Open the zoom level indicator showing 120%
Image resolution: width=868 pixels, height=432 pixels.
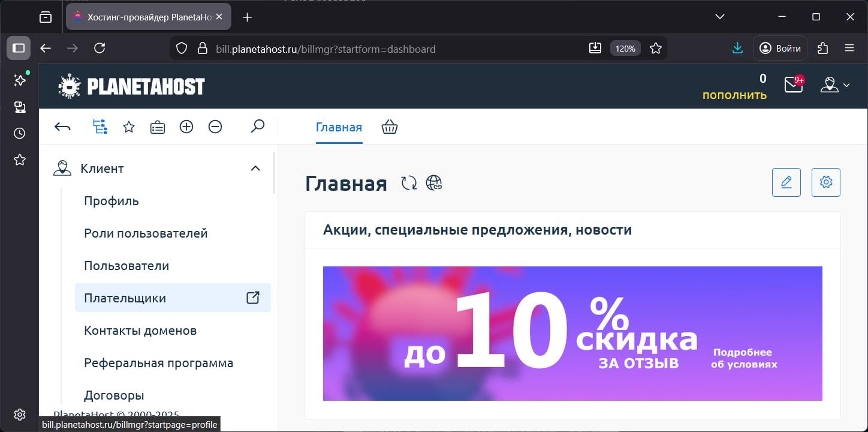coord(625,49)
